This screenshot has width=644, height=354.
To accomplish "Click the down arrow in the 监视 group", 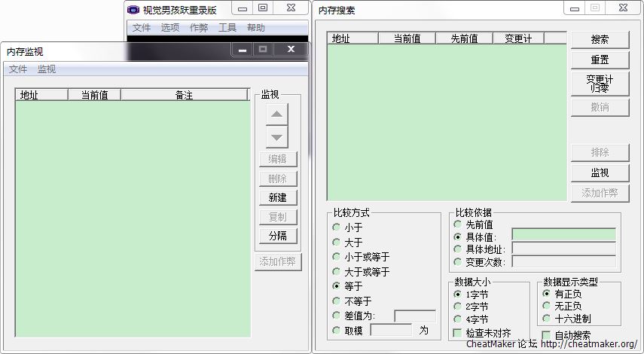I will click(x=277, y=137).
